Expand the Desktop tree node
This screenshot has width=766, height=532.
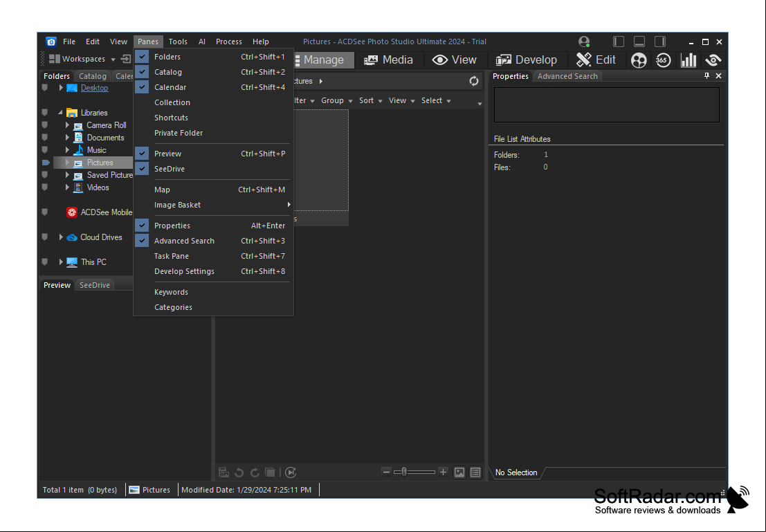(x=61, y=88)
